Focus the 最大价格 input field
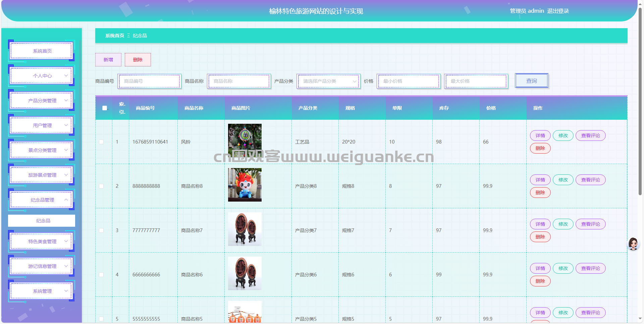 coord(476,81)
